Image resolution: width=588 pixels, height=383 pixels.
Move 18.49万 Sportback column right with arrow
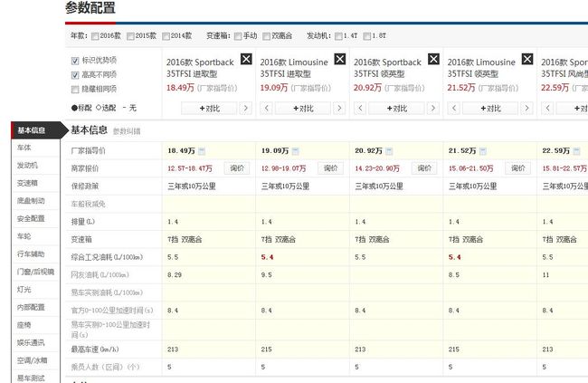click(246, 108)
